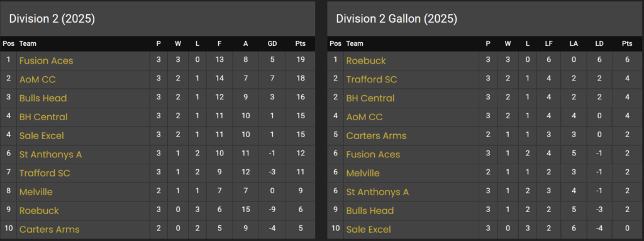Open Carters Arms in Division 2 table
The image size is (644, 241).
click(49, 230)
